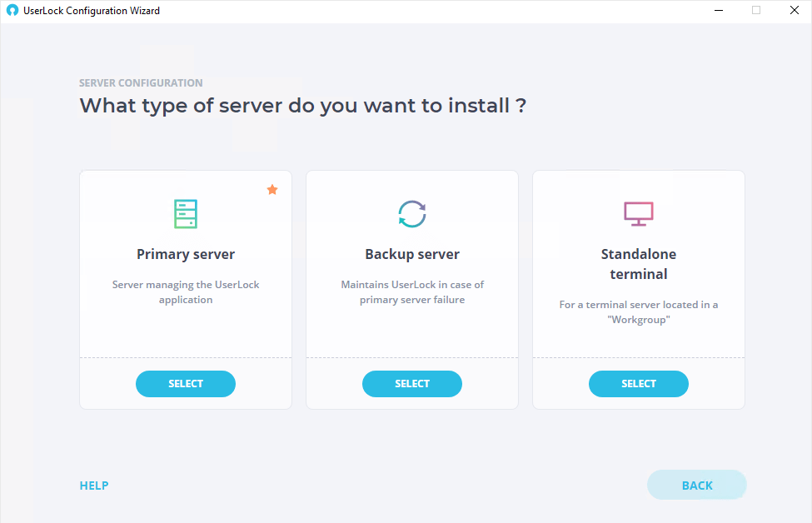The height and width of the screenshot is (523, 812).
Task: Click the Primary server heading
Action: (186, 254)
